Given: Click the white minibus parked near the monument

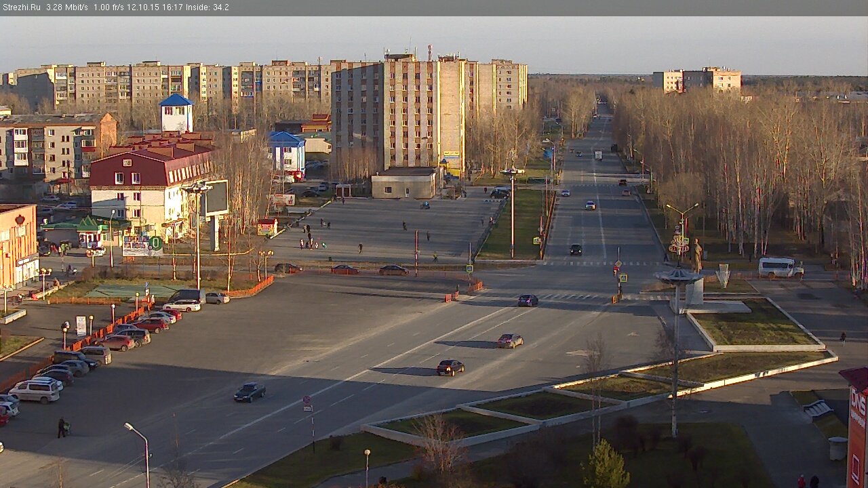Looking at the screenshot, I should coord(781,268).
